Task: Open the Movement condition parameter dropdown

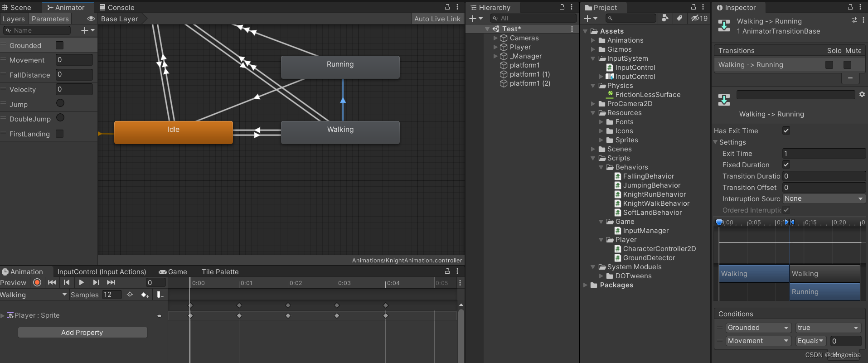Action: [758, 341]
